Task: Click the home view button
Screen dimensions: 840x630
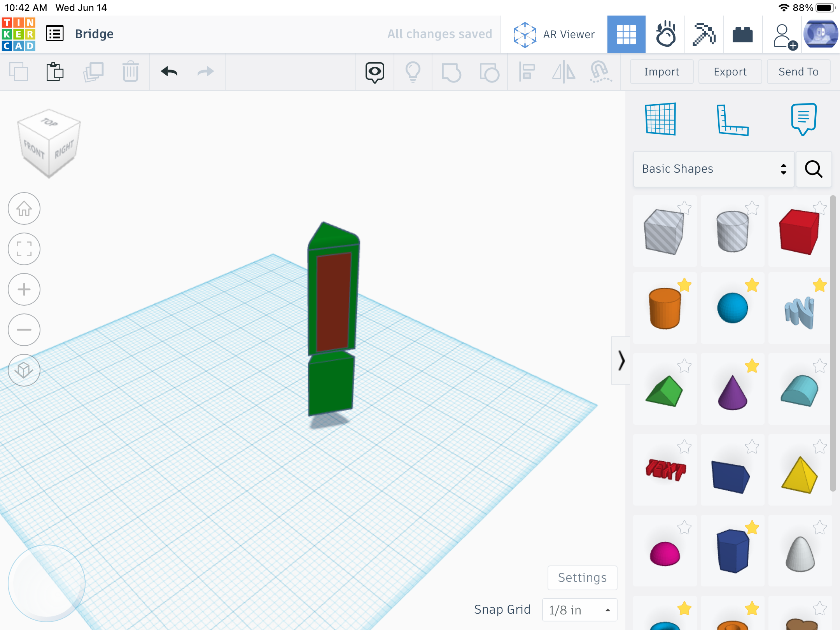Action: coord(24,209)
